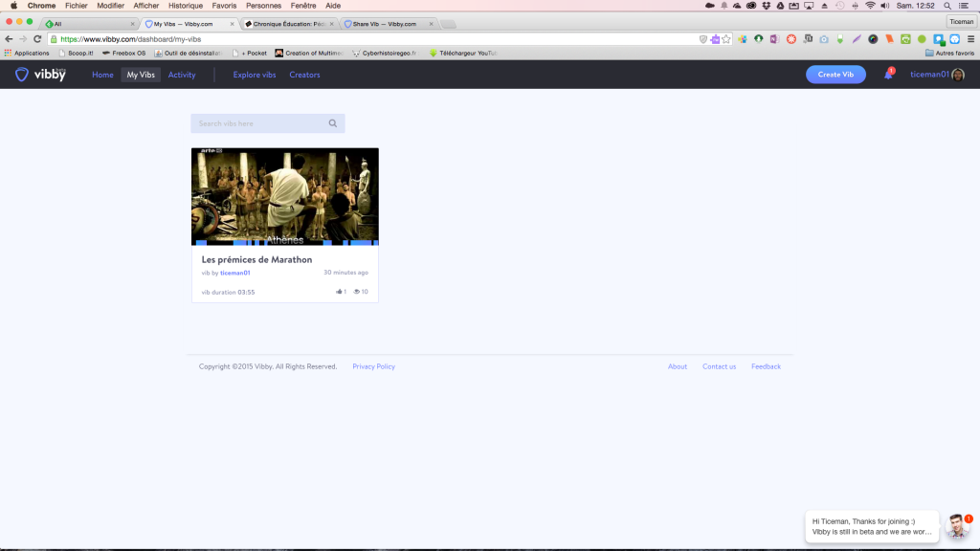Open the Historique menu
This screenshot has width=980, height=551.
pos(186,6)
